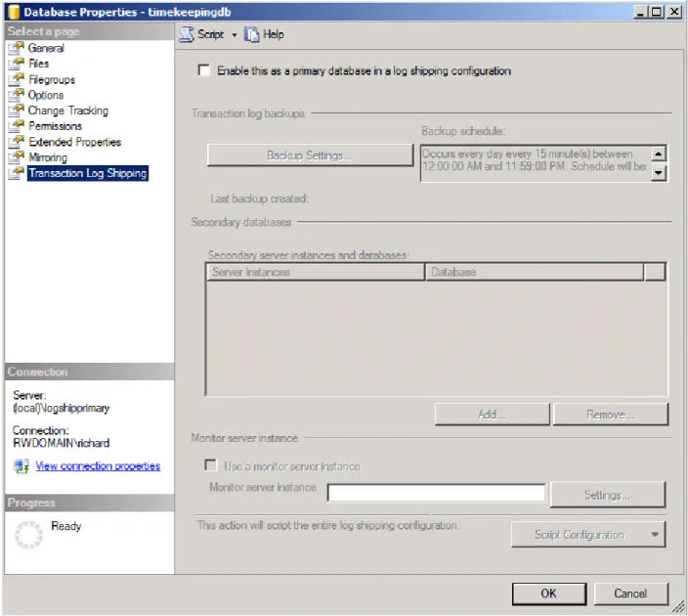688x616 pixels.
Task: Open the Script dropdown arrow
Action: (x=235, y=35)
